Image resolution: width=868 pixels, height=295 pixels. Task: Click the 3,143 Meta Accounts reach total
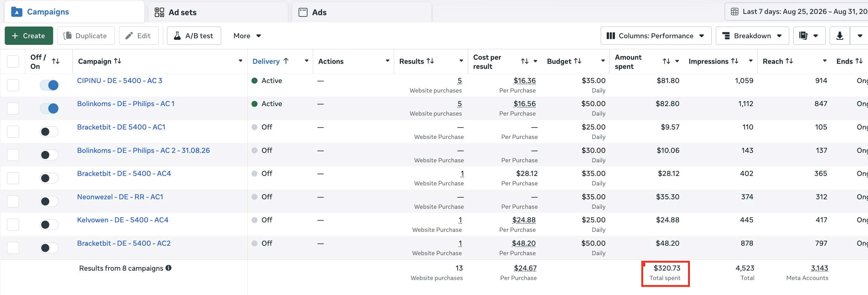pyautogui.click(x=820, y=268)
